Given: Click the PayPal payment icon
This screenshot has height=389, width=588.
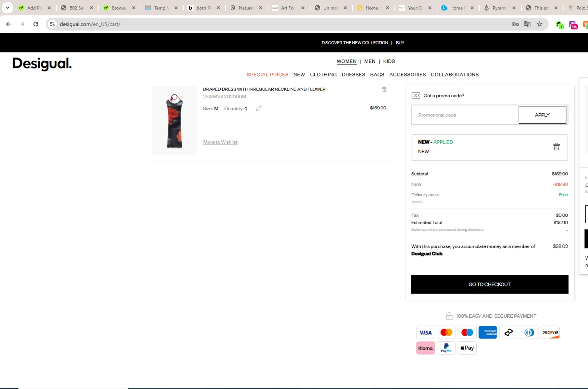Looking at the screenshot, I should (446, 348).
